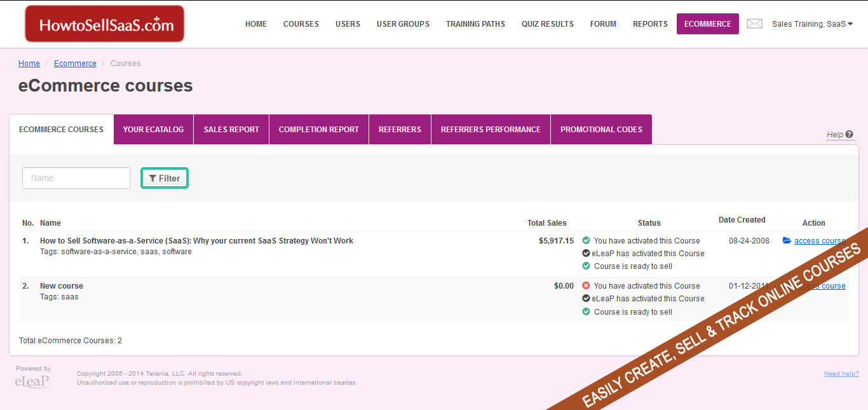Go to HOME in top navigation
Viewport: 868px width, 410px height.
[x=256, y=24]
